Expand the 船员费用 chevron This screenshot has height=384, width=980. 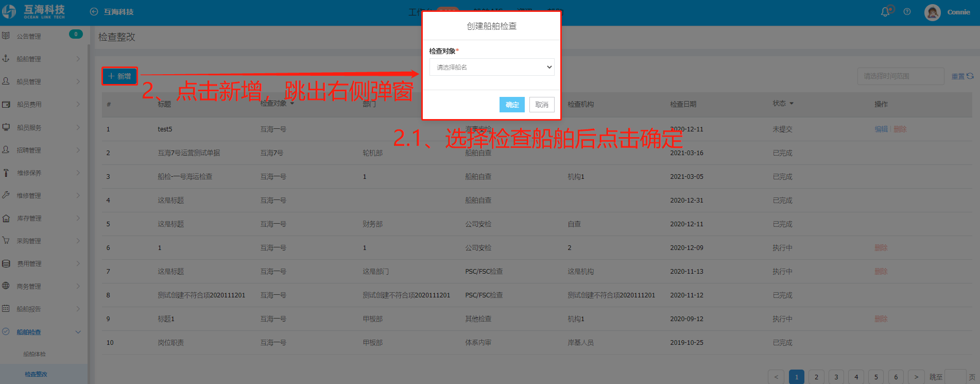78,104
